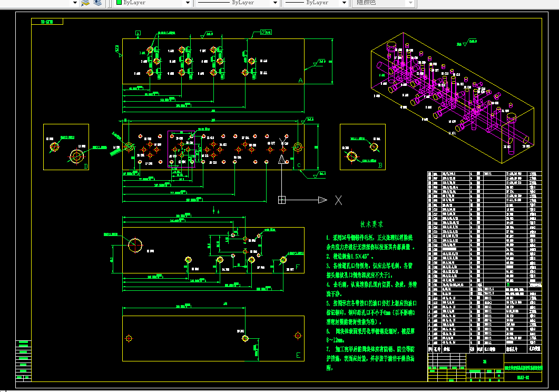Click the large circle in view F

point(135,245)
